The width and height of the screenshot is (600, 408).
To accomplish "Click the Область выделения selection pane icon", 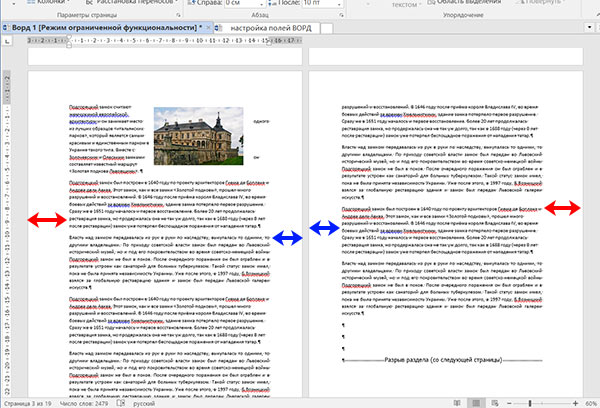I will [x=431, y=2].
